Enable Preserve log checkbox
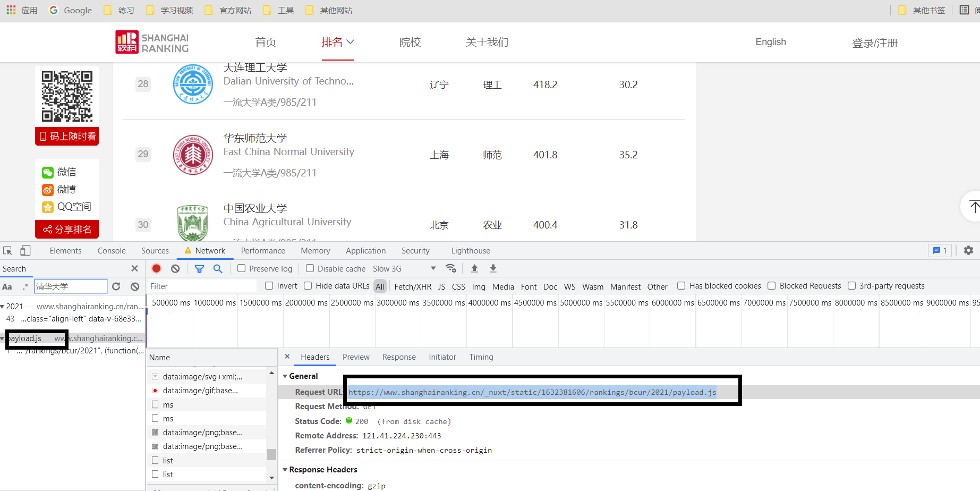The width and height of the screenshot is (980, 491). (x=241, y=268)
